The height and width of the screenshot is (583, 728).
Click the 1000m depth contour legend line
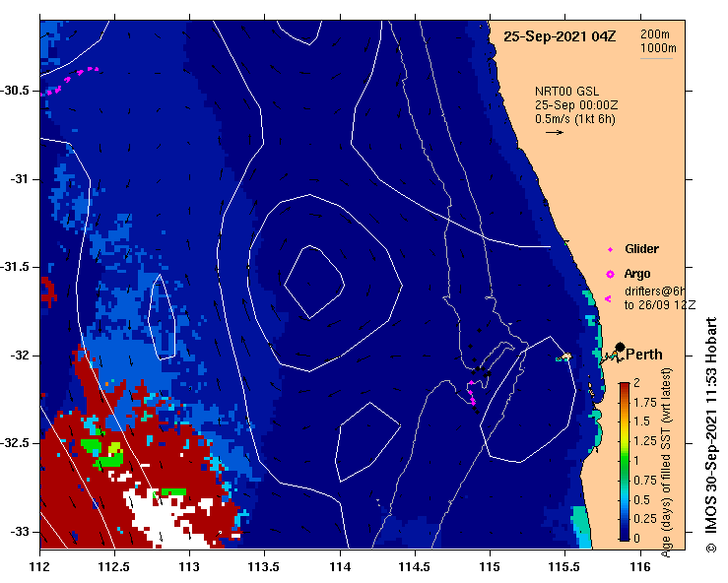coord(656,58)
